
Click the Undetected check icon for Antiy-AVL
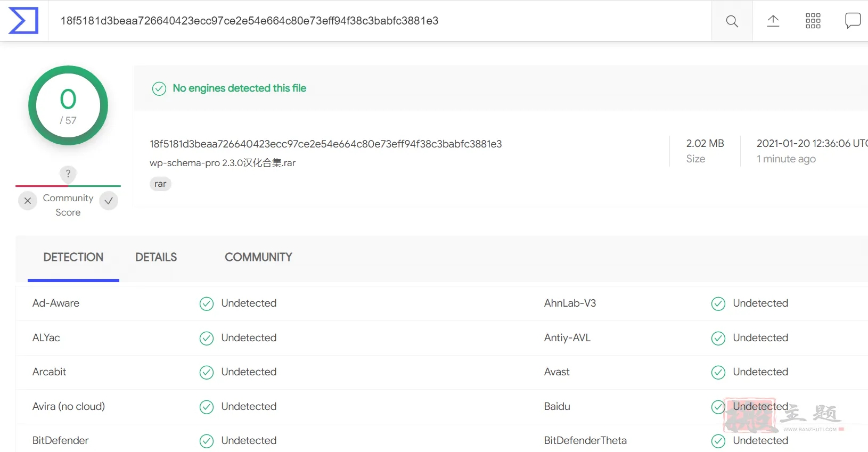pos(718,338)
